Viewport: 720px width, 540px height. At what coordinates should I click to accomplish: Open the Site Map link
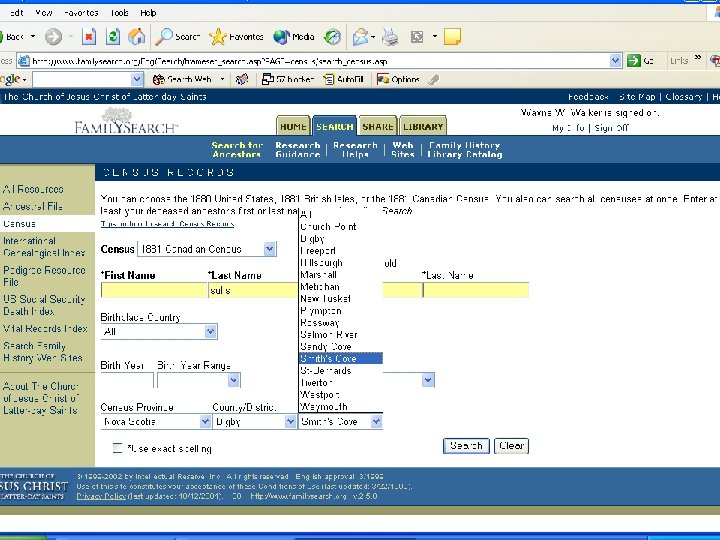636,96
